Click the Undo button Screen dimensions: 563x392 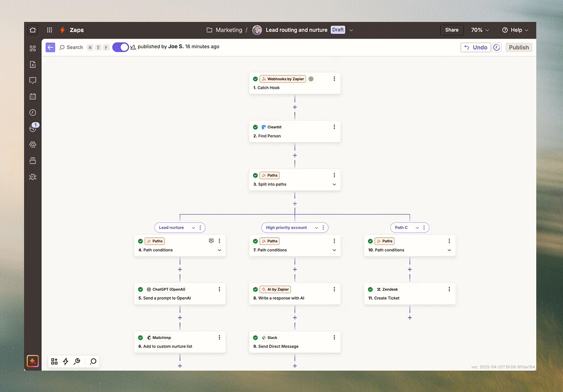click(x=475, y=47)
